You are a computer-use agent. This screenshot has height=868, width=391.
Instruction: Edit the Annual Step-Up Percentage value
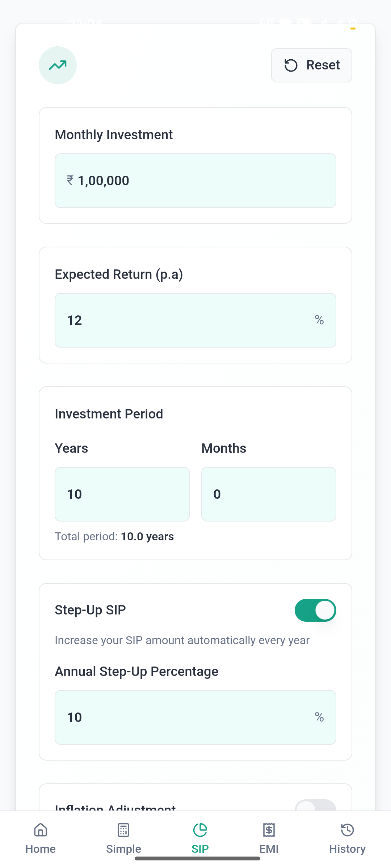point(195,717)
